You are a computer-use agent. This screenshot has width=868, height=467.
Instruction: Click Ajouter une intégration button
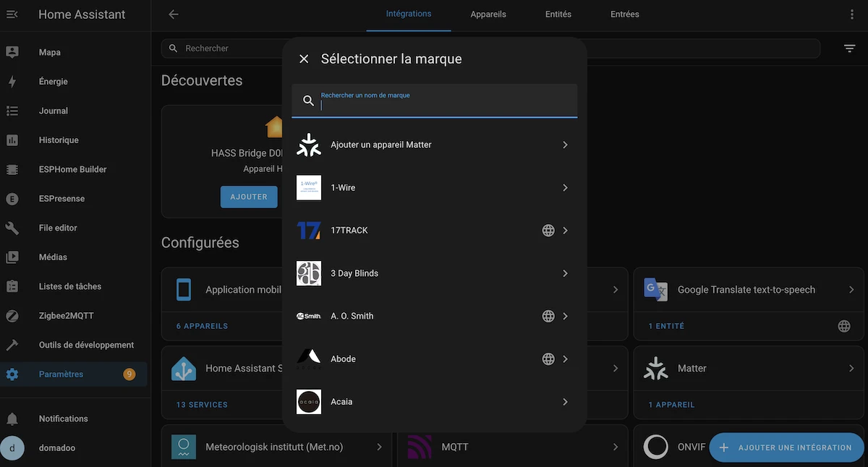(786, 447)
